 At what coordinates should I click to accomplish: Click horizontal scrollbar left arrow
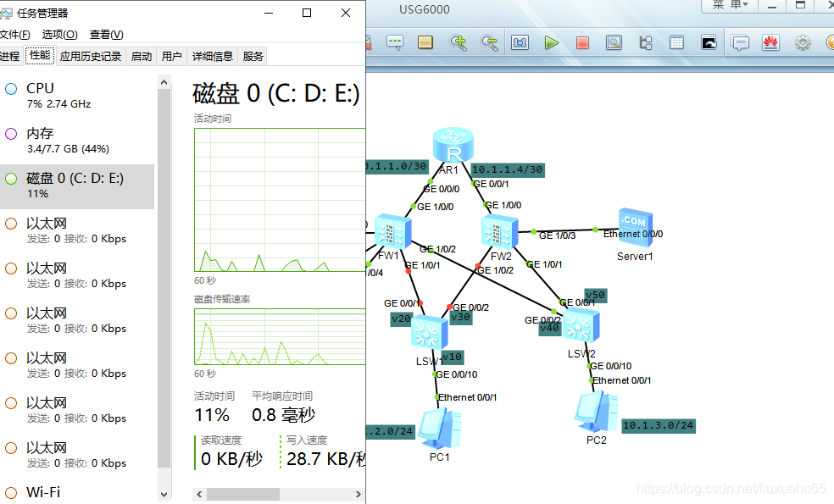199,495
